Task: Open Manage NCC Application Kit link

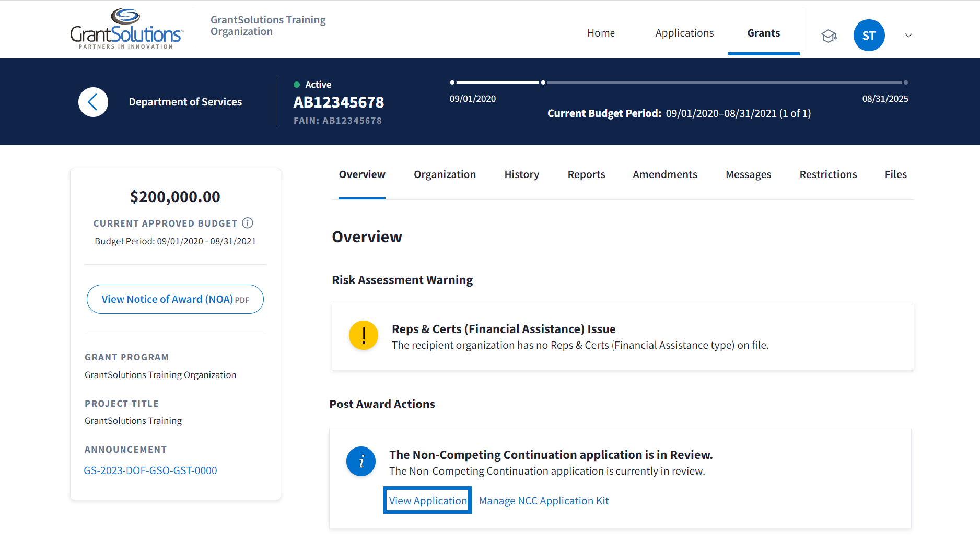Action: (544, 501)
